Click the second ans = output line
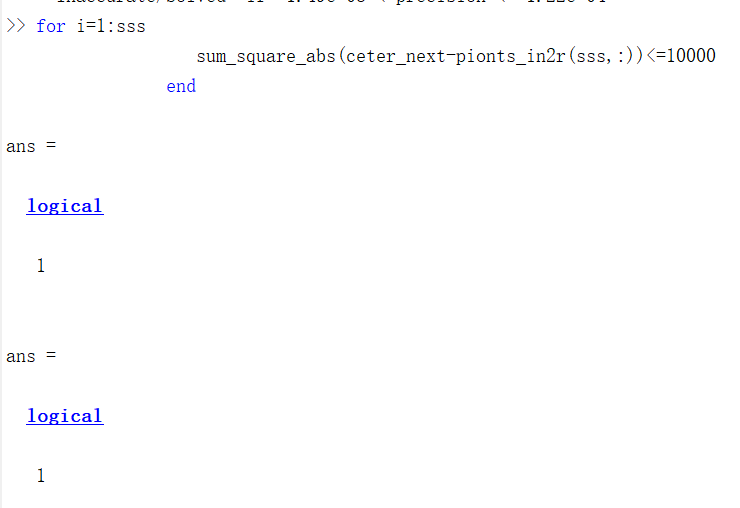 tap(31, 356)
